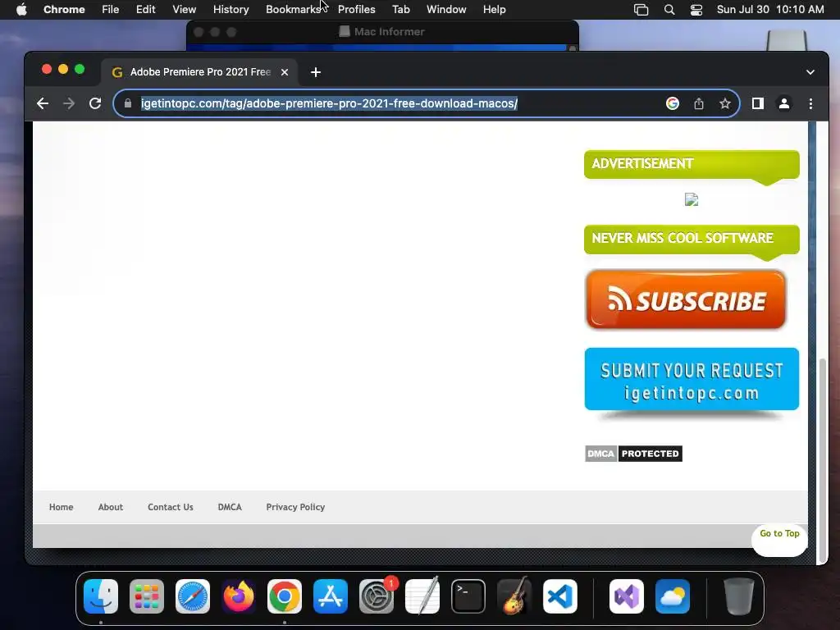Screen dimensions: 840x630
Task: Launch Safari from the dock
Action: [x=193, y=596]
